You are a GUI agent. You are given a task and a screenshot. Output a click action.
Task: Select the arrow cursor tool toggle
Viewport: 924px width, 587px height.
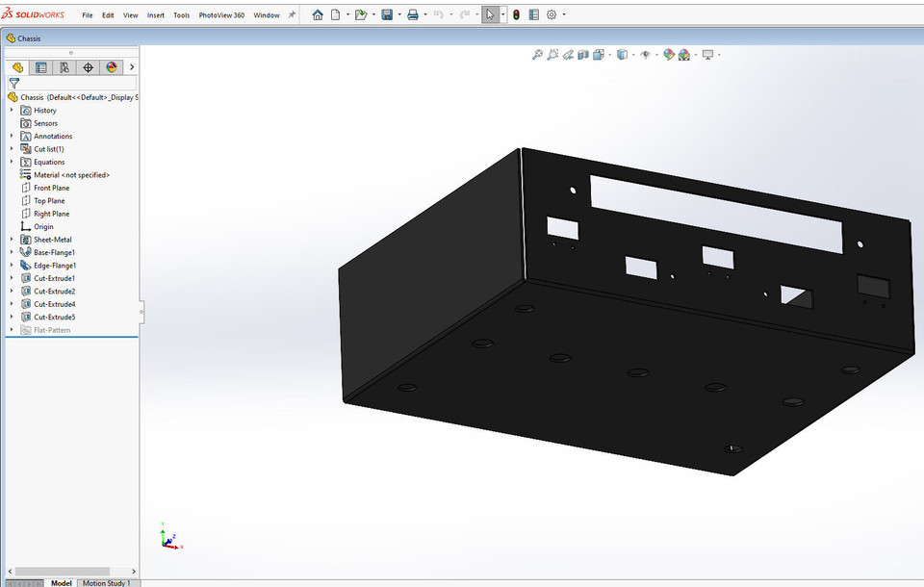point(491,14)
